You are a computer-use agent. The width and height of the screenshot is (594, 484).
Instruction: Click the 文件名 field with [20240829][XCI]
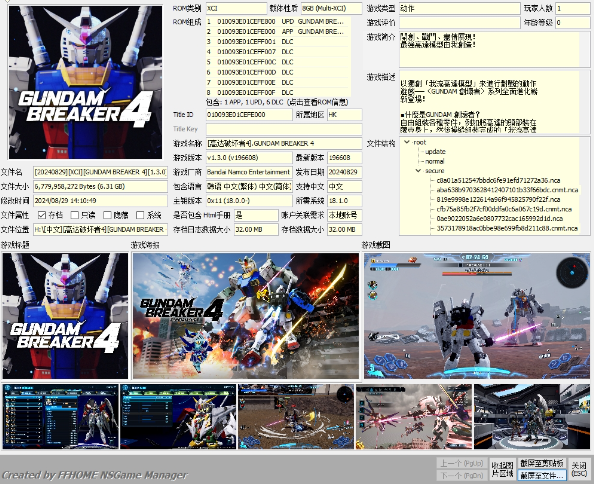[100, 172]
